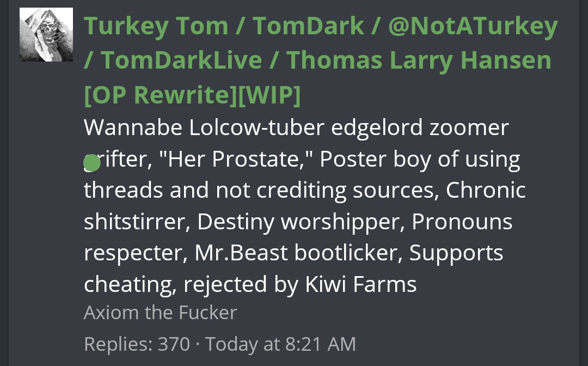Click the "Today at 8:21 AM" timestamp
The width and height of the screenshot is (588, 366).
pyautogui.click(x=280, y=344)
